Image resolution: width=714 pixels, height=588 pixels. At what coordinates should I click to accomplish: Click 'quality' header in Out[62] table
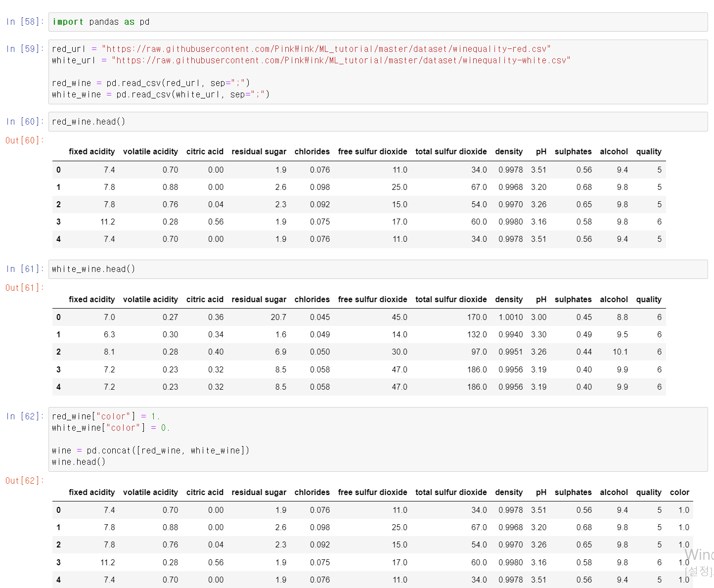click(x=649, y=493)
